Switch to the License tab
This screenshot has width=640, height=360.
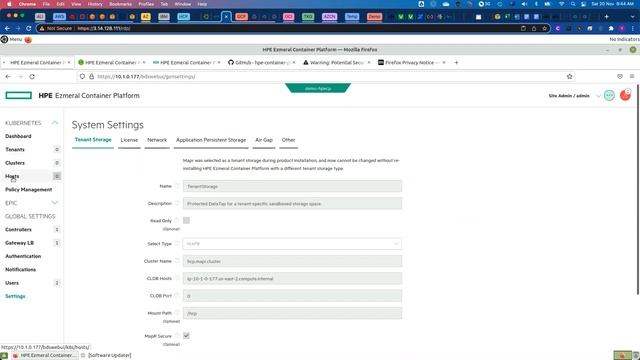129,140
